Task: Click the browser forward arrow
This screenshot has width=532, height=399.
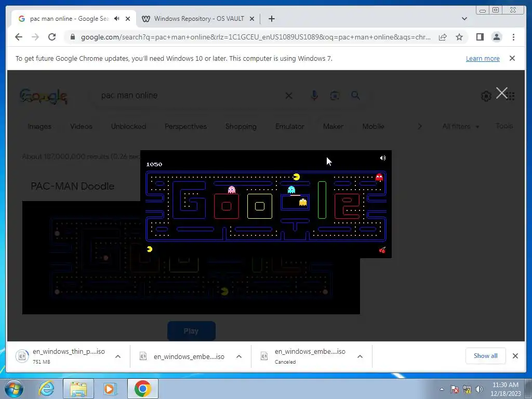Action: click(35, 37)
